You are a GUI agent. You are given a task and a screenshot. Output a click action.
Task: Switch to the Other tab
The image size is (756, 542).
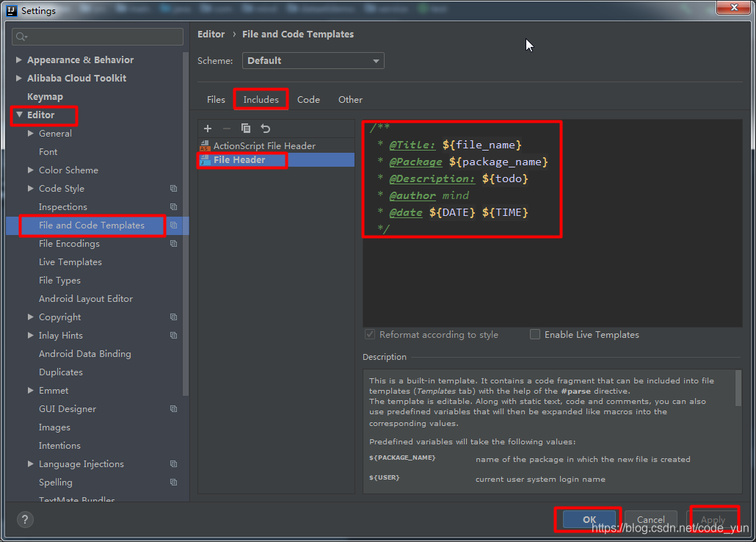(x=350, y=99)
